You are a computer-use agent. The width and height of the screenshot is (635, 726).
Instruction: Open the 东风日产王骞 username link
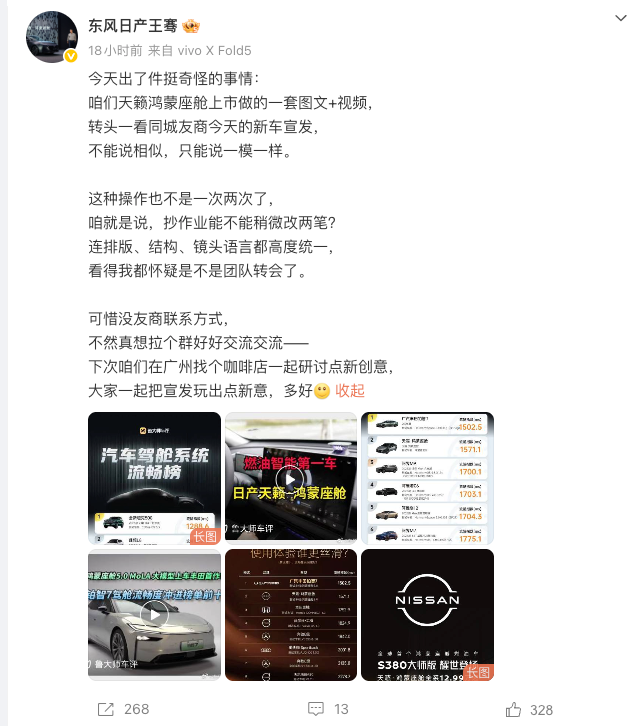click(132, 26)
